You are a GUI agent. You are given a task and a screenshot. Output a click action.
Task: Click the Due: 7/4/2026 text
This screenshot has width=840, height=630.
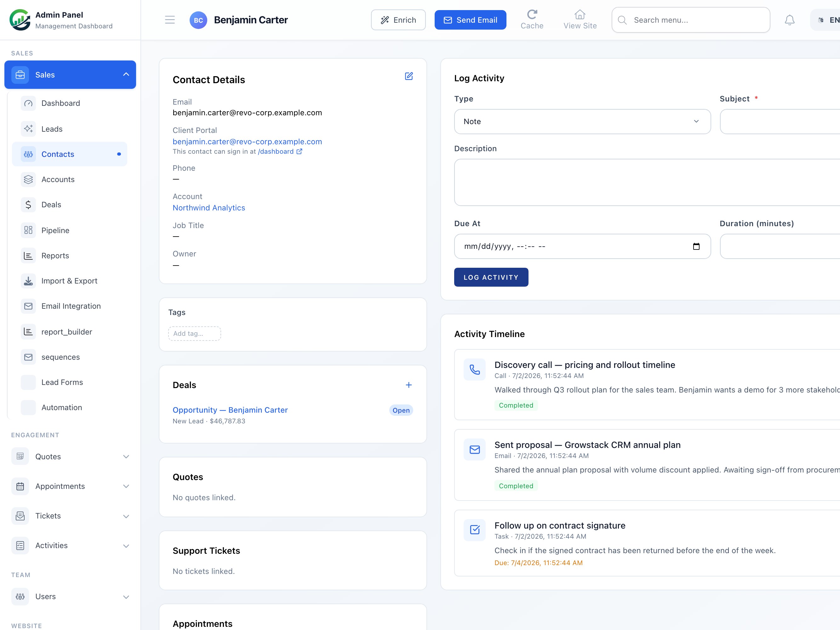pyautogui.click(x=539, y=563)
